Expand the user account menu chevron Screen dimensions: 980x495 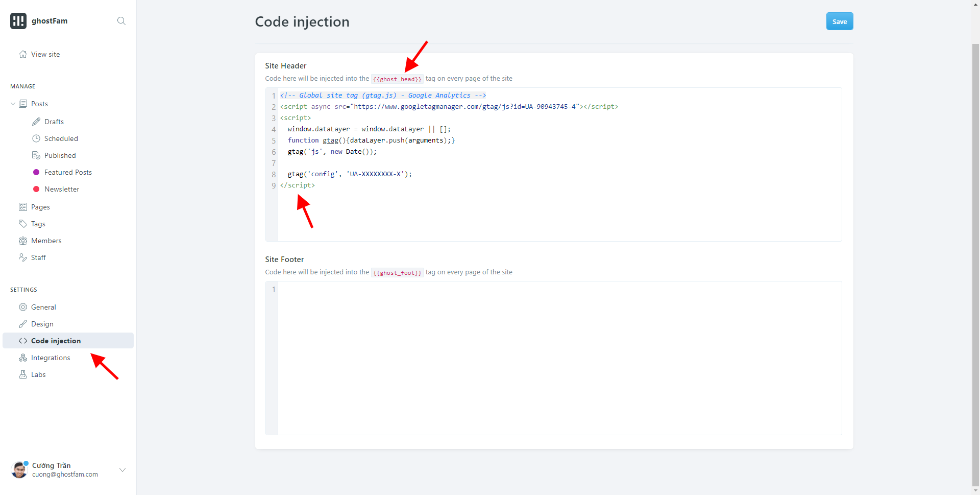(x=122, y=469)
